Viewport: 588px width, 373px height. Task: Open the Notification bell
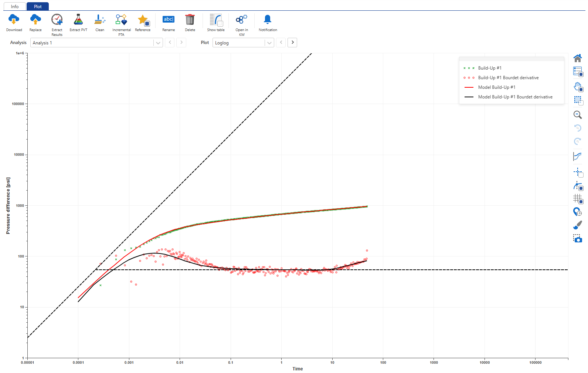point(268,20)
